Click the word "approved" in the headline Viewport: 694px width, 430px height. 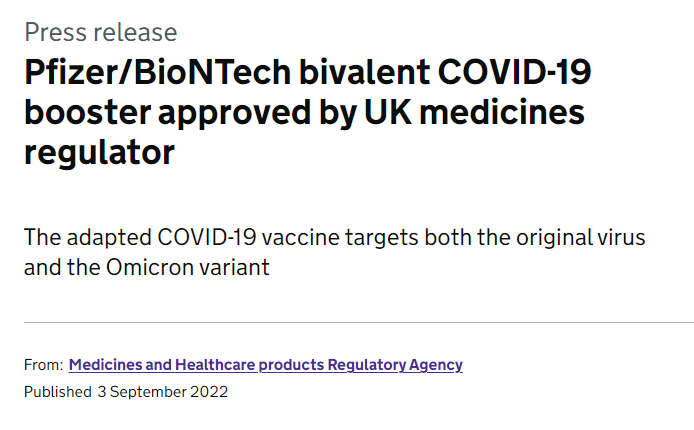point(239,113)
